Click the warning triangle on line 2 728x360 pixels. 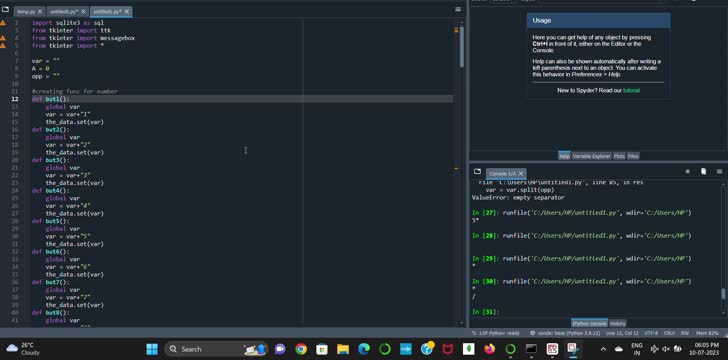point(3,22)
